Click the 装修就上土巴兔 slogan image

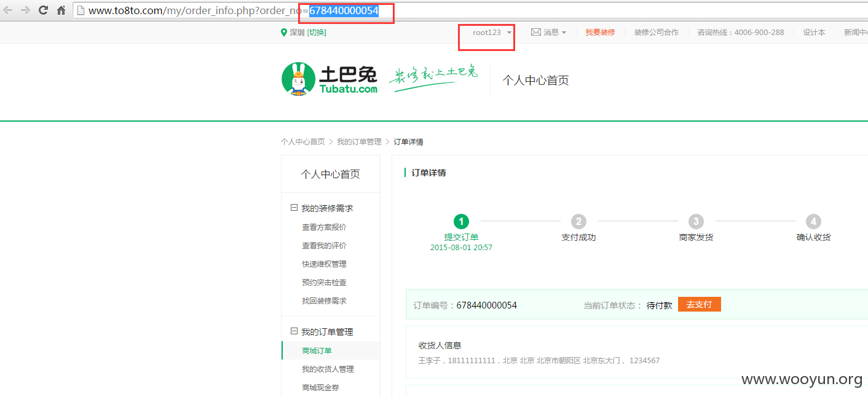click(x=434, y=79)
